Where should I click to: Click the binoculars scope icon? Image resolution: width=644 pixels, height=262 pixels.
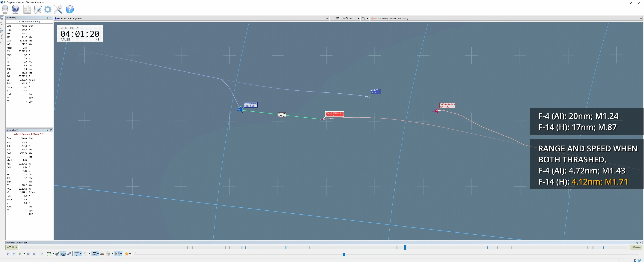tap(69, 254)
